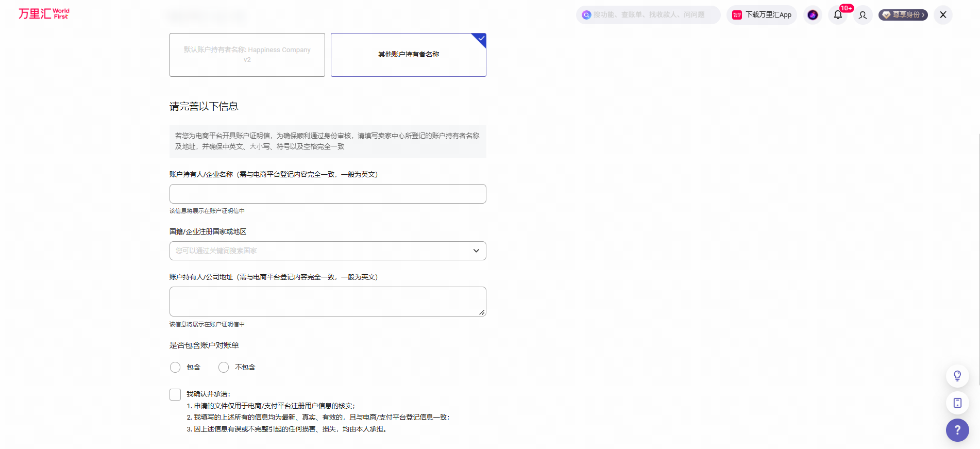Choose default account holder name Happiness Company

247,55
